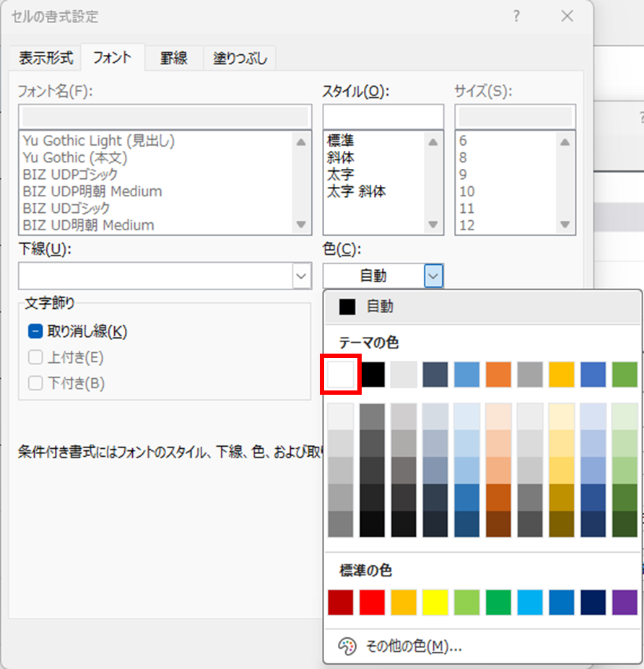Collapse the 色 color dropdown arrow
This screenshot has height=669, width=644.
click(x=433, y=276)
